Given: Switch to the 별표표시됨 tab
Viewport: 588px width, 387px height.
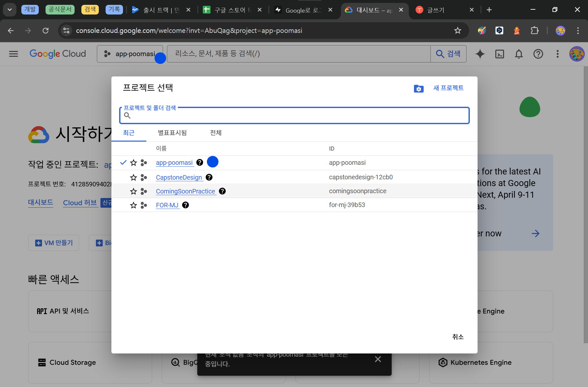Looking at the screenshot, I should [172, 133].
